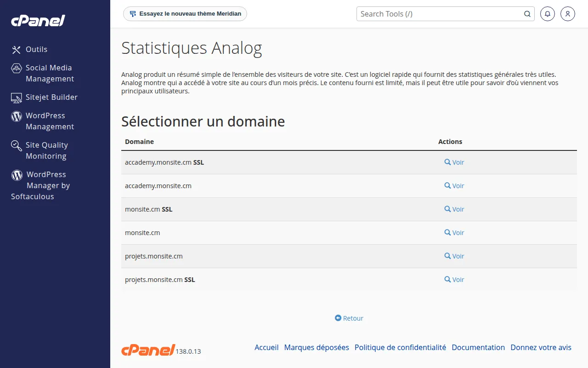Open the Accueil footer link

[x=266, y=347]
